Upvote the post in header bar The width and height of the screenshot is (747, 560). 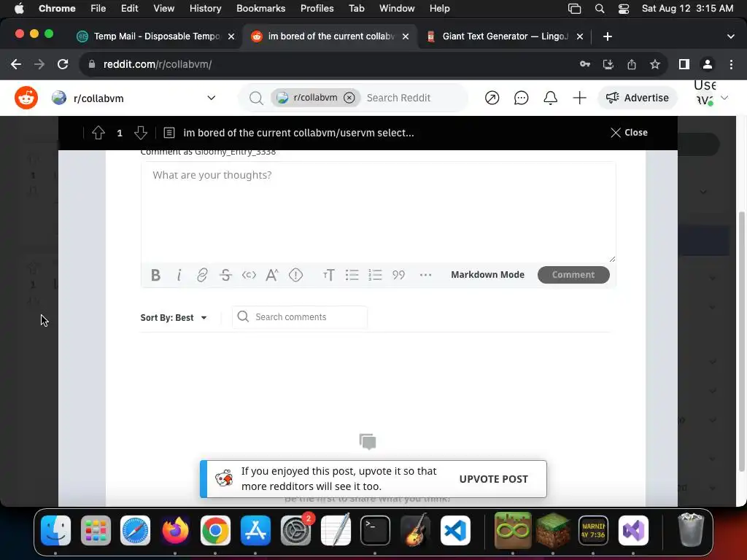coord(98,133)
